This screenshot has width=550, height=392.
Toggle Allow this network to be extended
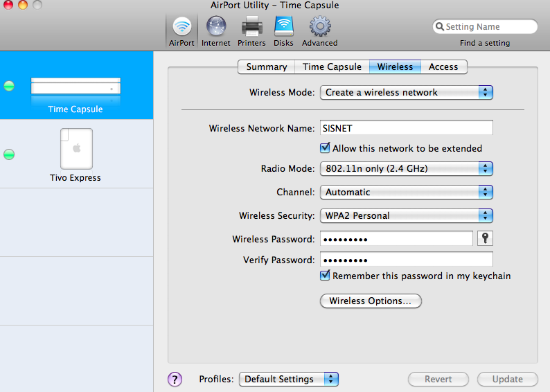pyautogui.click(x=325, y=148)
